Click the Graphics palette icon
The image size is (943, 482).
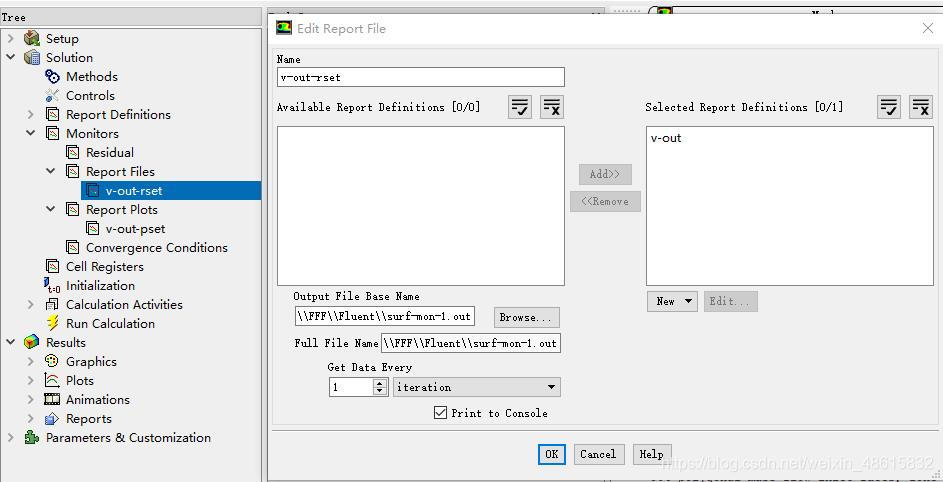(53, 362)
